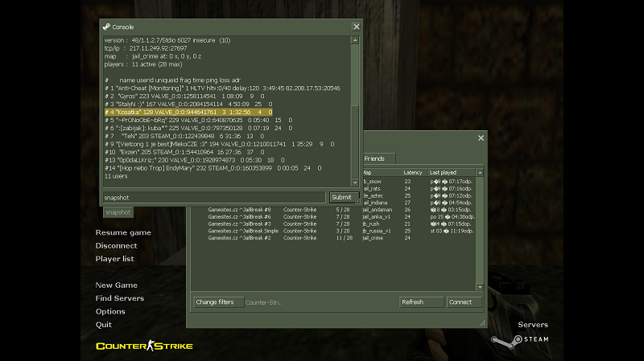The image size is (644, 361).
Task: Sort servers by Latency column
Action: click(x=415, y=173)
